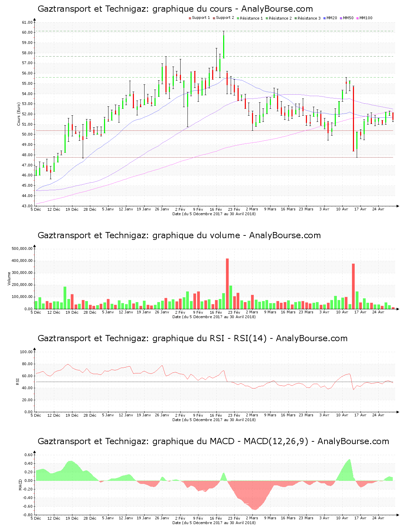Click '23 Fév' on the volume chart date axis
The image size is (412, 532).
point(234,312)
